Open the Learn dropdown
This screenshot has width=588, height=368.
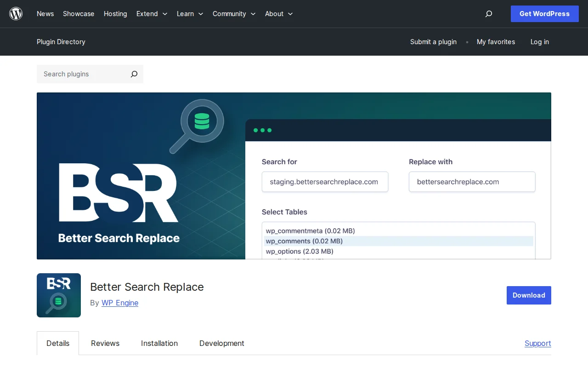pos(189,14)
